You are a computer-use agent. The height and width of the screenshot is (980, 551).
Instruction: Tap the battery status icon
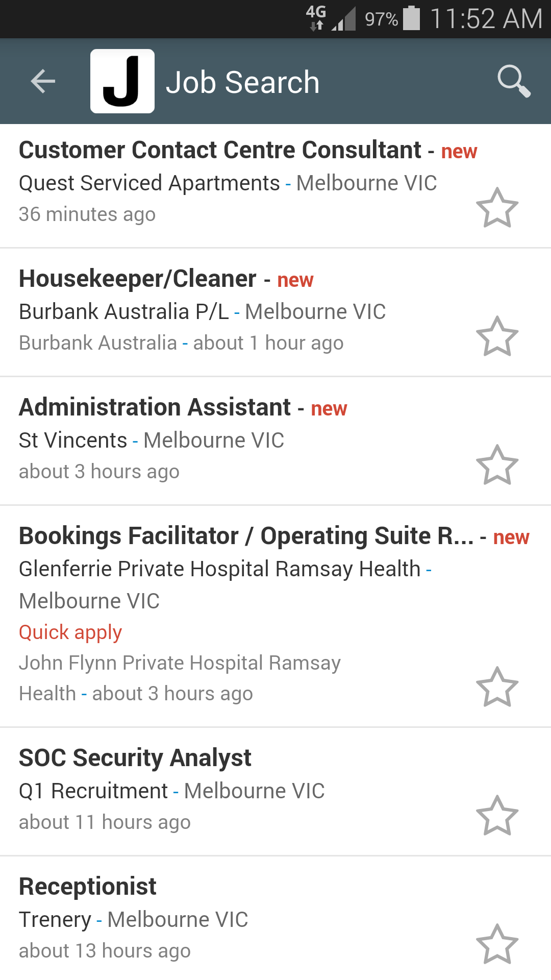click(x=411, y=18)
